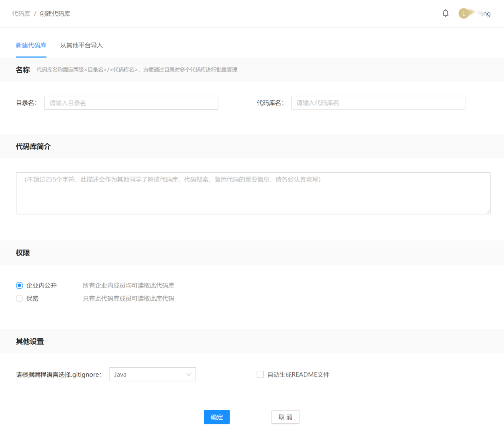
Task: Click the 只有此代码库成员可读取此库代码 description text
Action: point(128,299)
